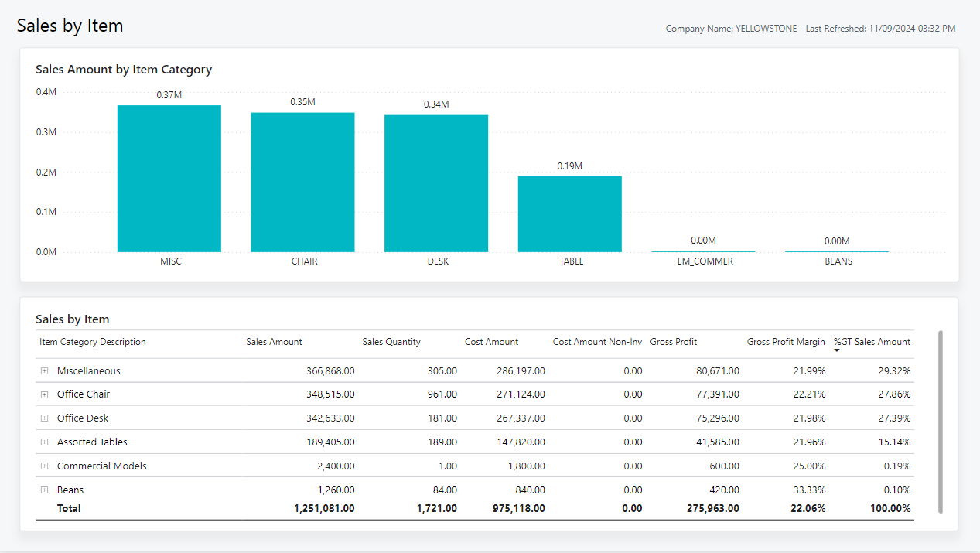This screenshot has height=553, width=980.
Task: Click the Office Desk sales amount 342,633.00
Action: coord(330,418)
